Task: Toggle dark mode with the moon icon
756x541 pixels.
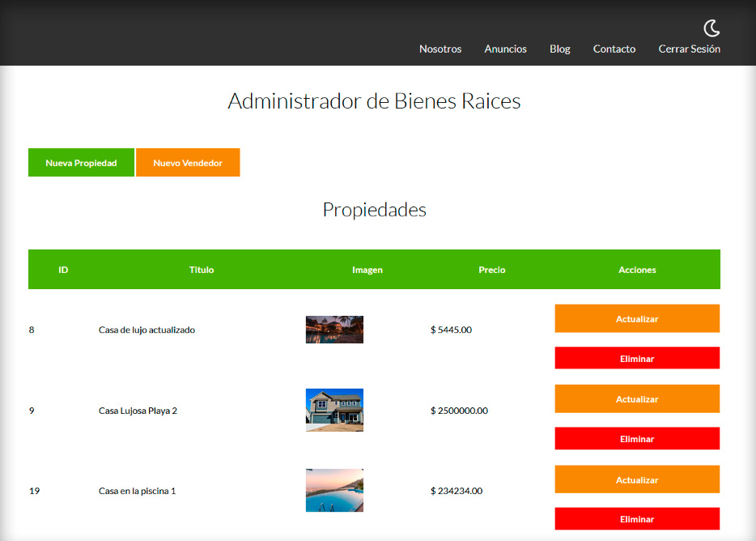Action: [x=710, y=28]
